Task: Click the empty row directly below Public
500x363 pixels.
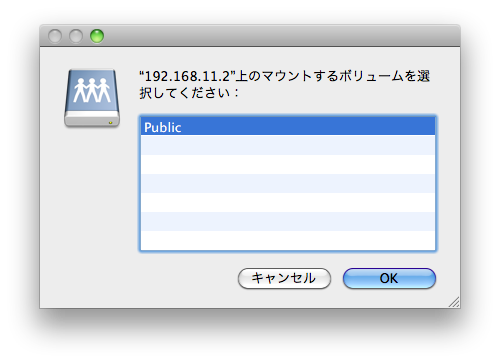Action: coord(288,145)
